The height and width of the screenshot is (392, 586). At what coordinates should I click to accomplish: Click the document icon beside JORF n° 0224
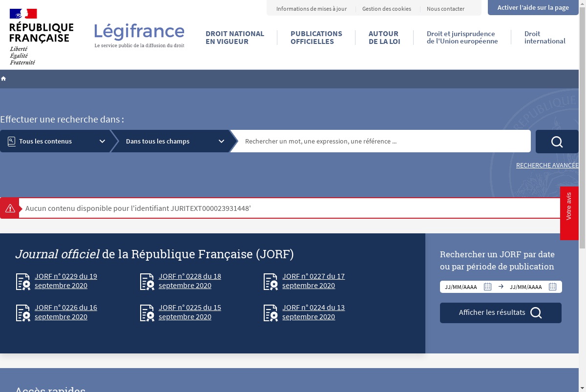[x=271, y=313]
